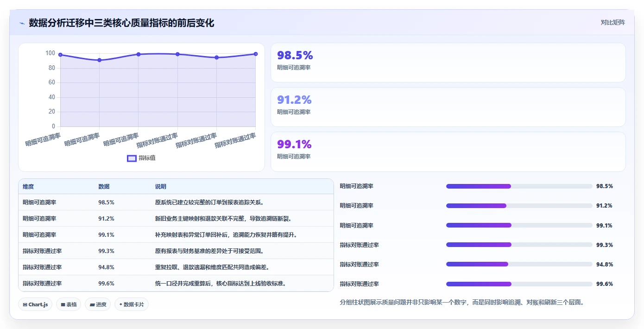This screenshot has width=644, height=329.
Task: Click the 数据卡片 chip
Action: coord(132,304)
